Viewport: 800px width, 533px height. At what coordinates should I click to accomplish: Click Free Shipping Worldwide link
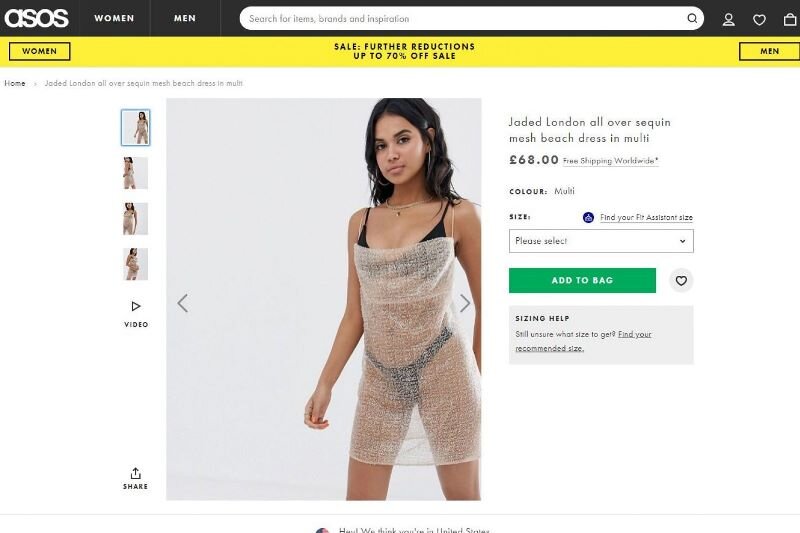[x=610, y=161]
